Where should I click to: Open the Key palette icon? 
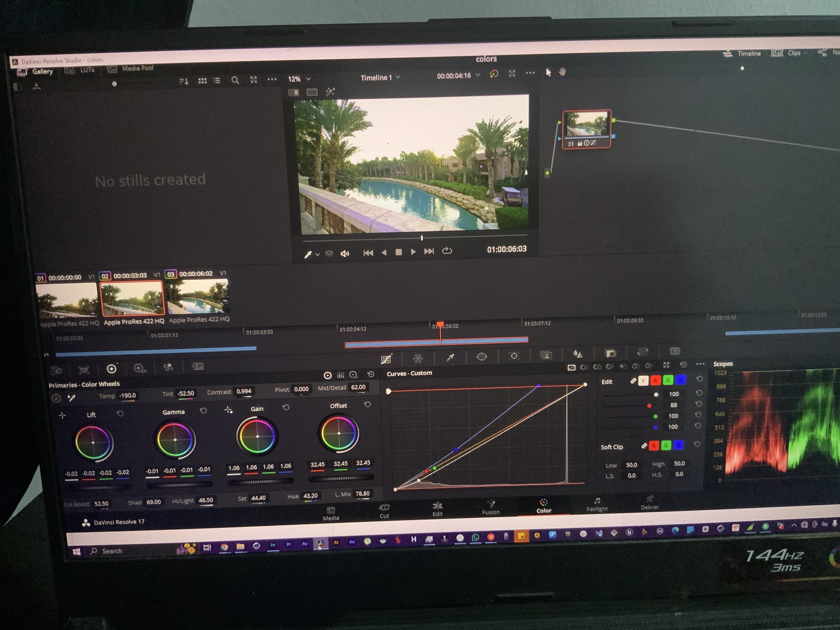(x=610, y=353)
